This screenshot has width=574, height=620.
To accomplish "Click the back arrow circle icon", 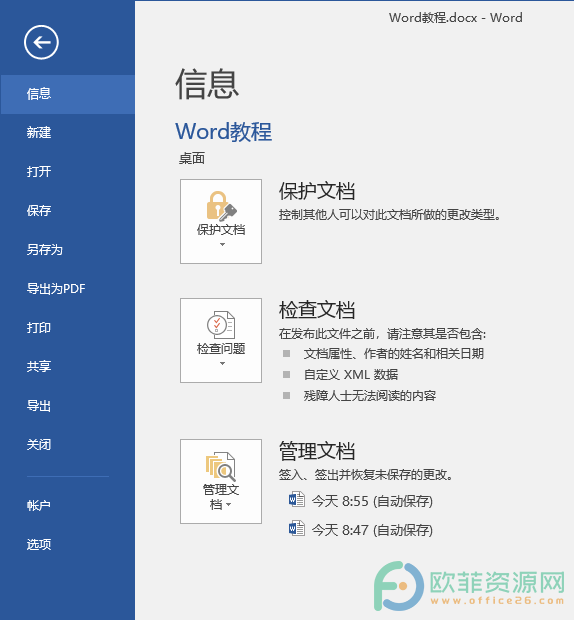I will click(41, 42).
